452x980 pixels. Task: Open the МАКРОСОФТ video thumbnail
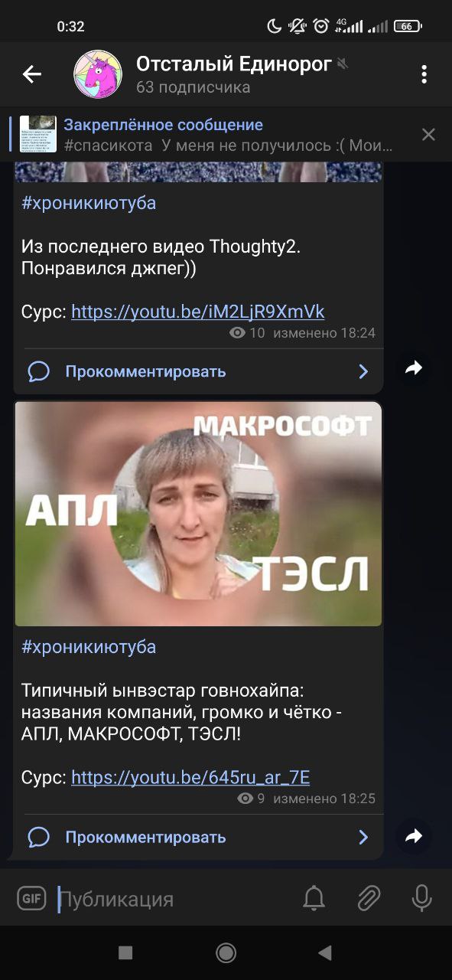[x=198, y=514]
